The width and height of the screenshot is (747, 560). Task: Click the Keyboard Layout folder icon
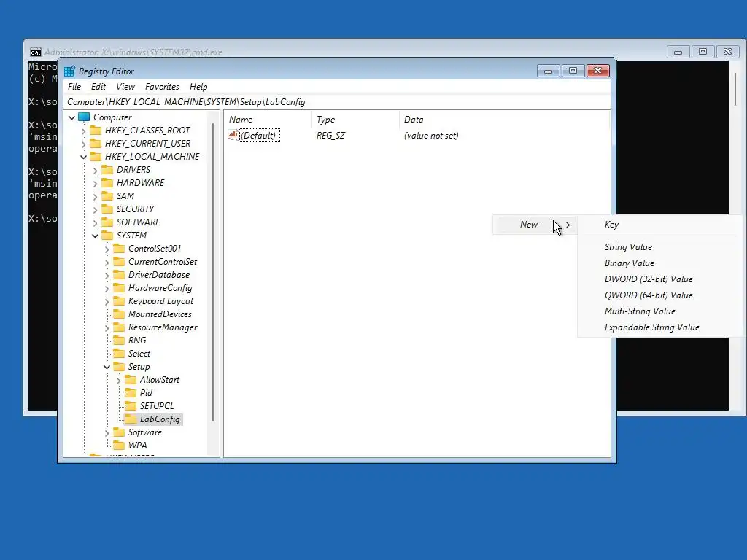[119, 301]
